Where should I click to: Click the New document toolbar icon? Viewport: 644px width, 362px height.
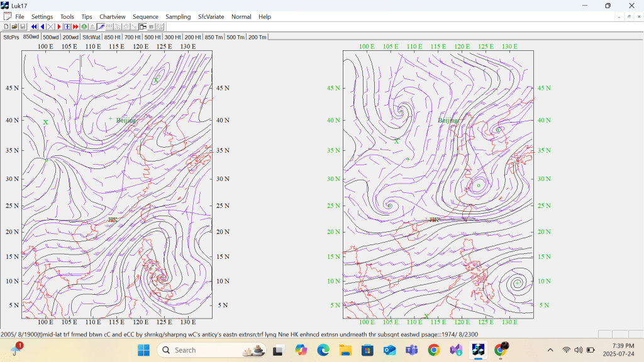pyautogui.click(x=6, y=27)
